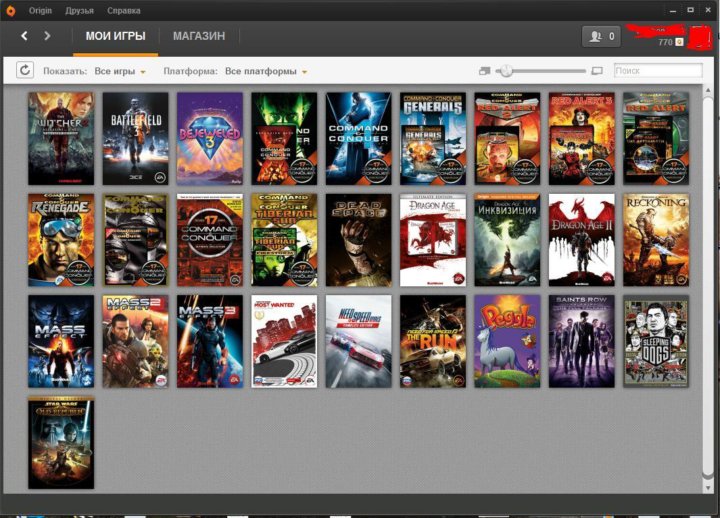This screenshot has width=720, height=518.
Task: Select the Battlefield 3 game tile
Action: tap(135, 139)
